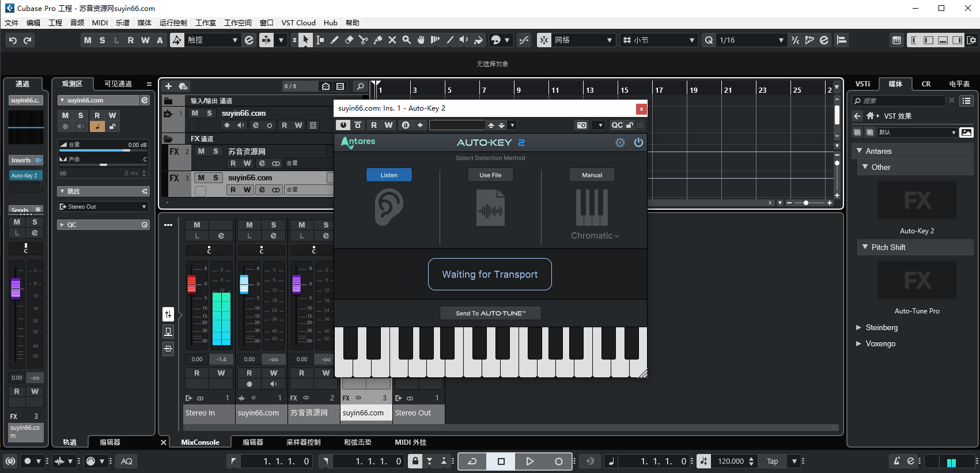Select the Line tool
980x473 pixels.
pyautogui.click(x=450, y=40)
